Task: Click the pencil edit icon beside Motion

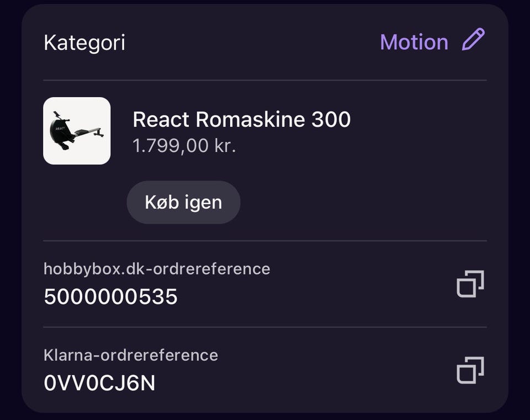Action: [473, 41]
